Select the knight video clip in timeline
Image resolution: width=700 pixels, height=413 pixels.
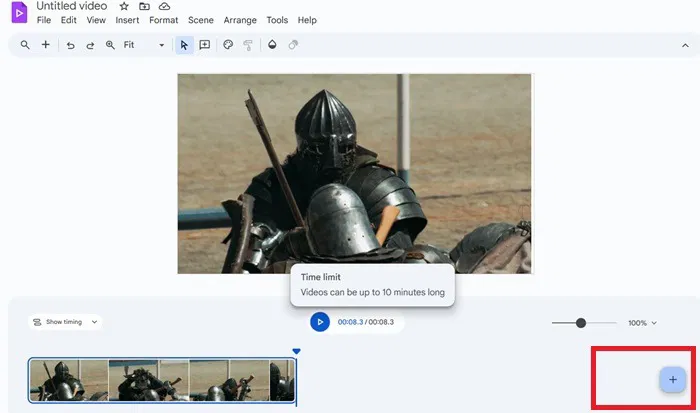tap(162, 380)
